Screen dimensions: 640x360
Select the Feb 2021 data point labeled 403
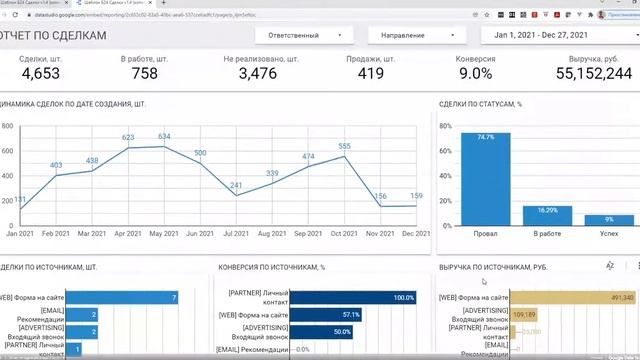click(x=56, y=175)
